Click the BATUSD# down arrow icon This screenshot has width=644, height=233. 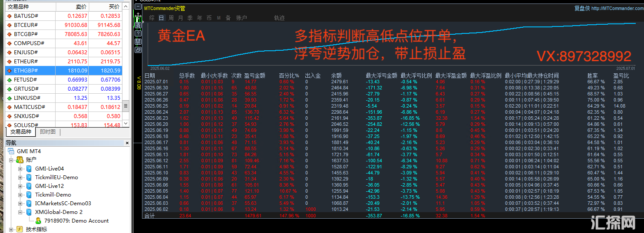[10, 16]
